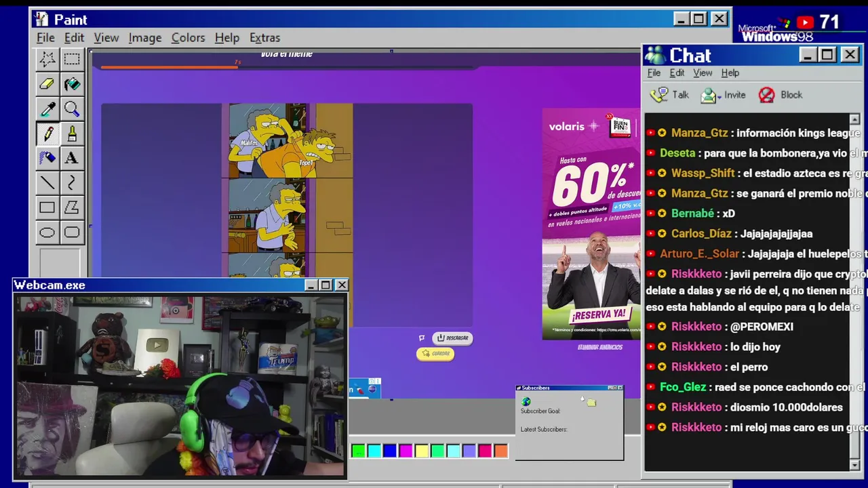Click ¡RESERVA YA! on the Volaris ad
Image resolution: width=868 pixels, height=488 pixels.
pyautogui.click(x=598, y=315)
